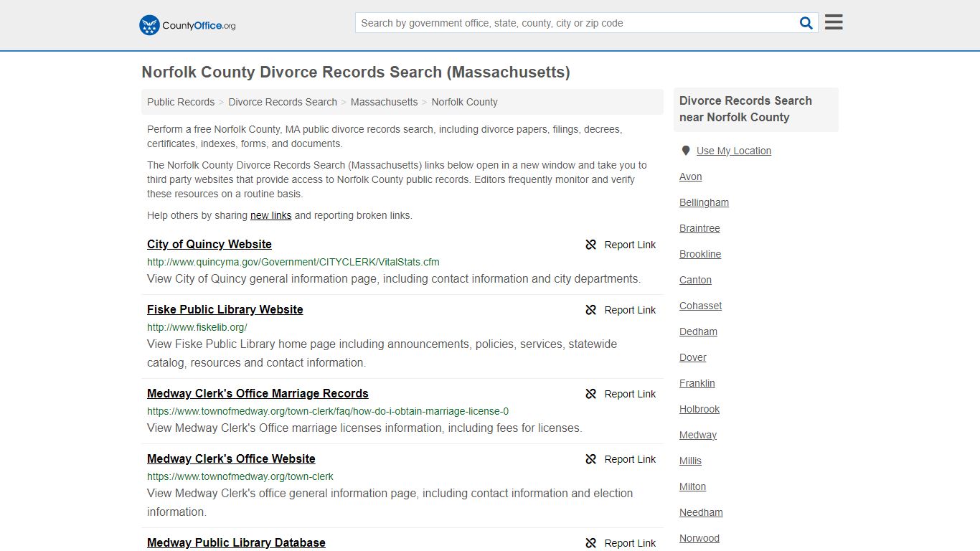The image size is (980, 551).
Task: Click broken-link icon for Medway Marriage Records
Action: coord(591,394)
